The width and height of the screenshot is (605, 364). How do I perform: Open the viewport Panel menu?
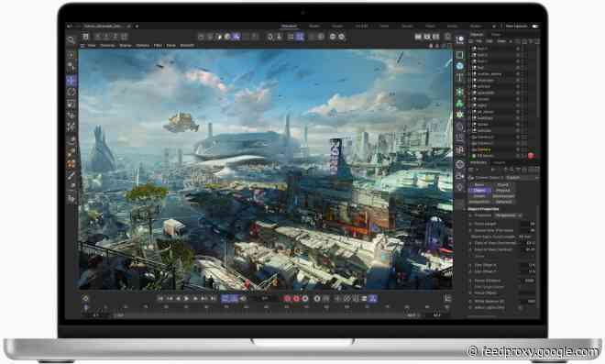pyautogui.click(x=170, y=46)
